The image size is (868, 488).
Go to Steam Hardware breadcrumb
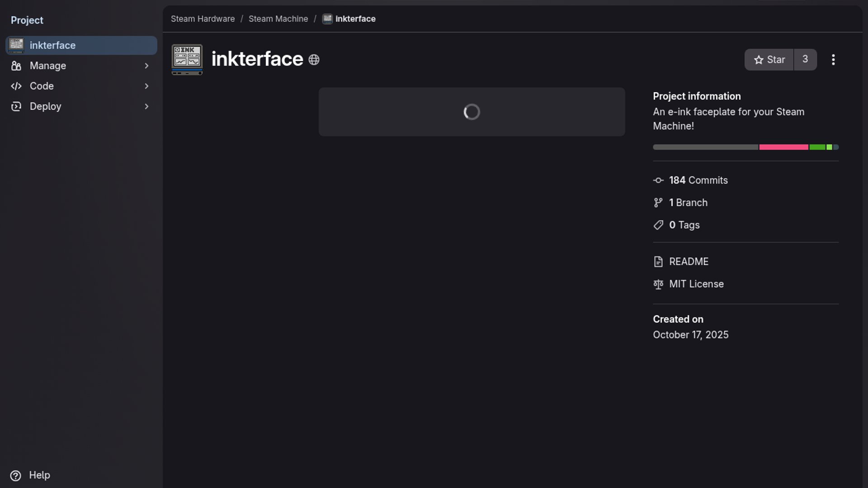[203, 19]
